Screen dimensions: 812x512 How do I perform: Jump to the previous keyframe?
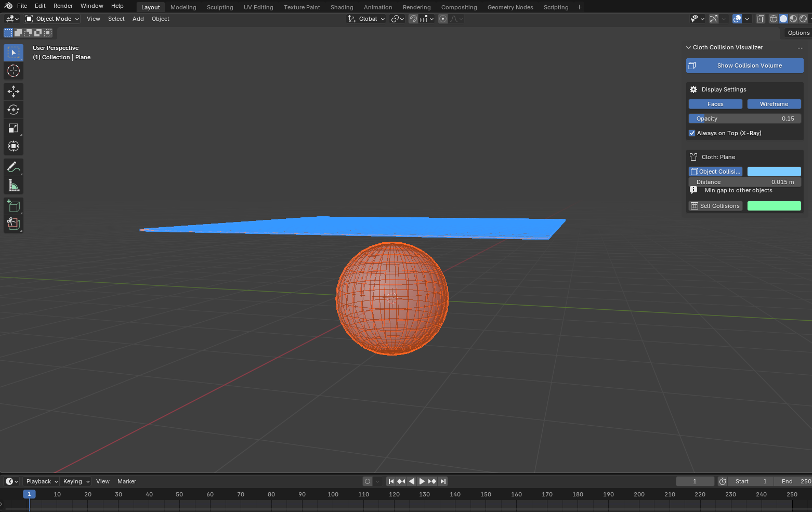pyautogui.click(x=401, y=481)
